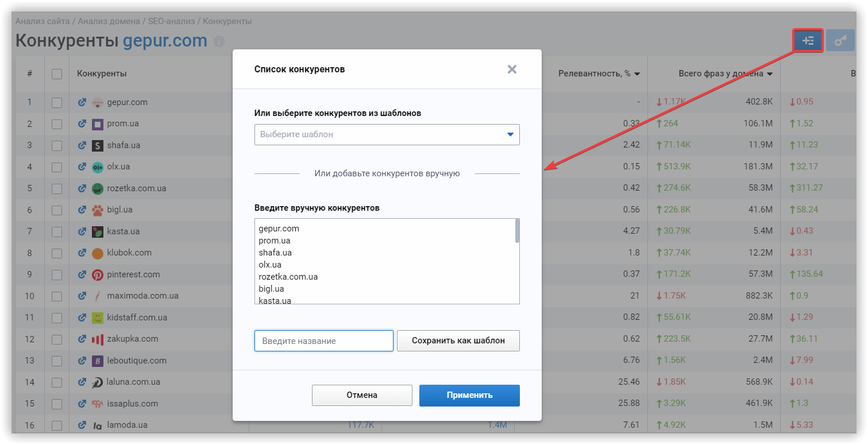The width and height of the screenshot is (868, 445).
Task: Click klubok.com domain name in table
Action: point(129,253)
